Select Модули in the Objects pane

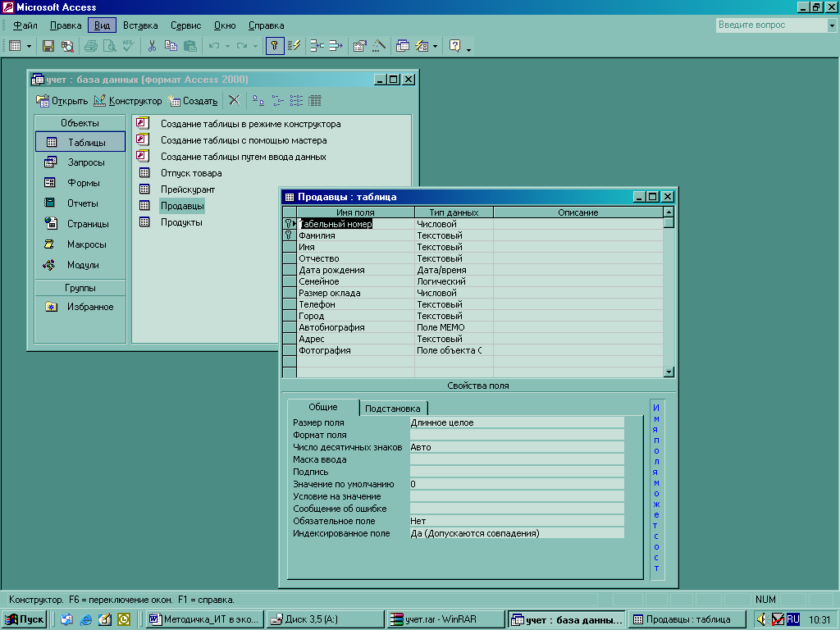(80, 265)
